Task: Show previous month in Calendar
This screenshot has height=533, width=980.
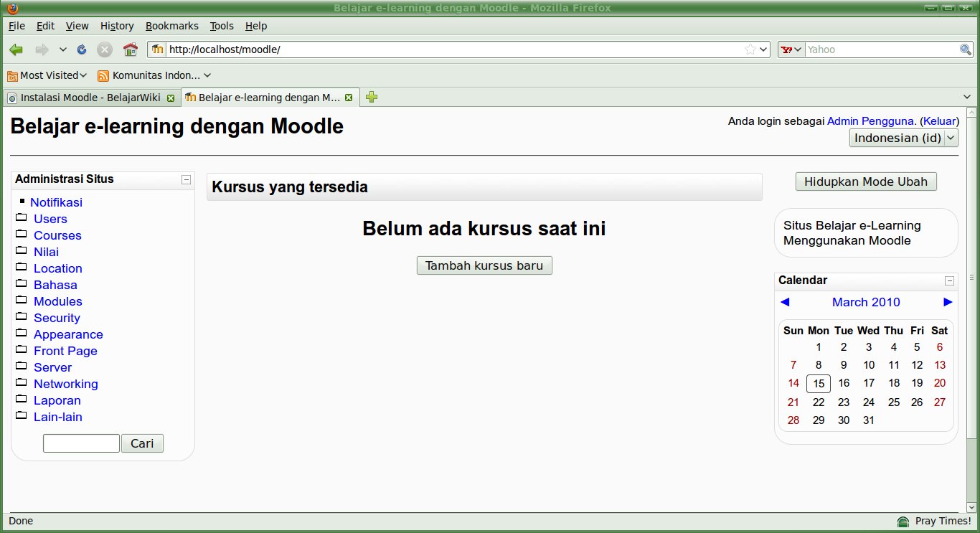Action: (x=785, y=302)
